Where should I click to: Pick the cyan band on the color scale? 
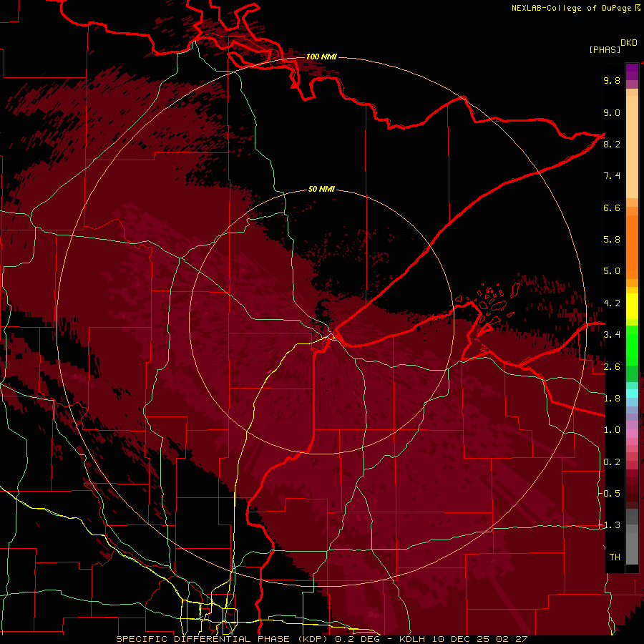click(632, 393)
